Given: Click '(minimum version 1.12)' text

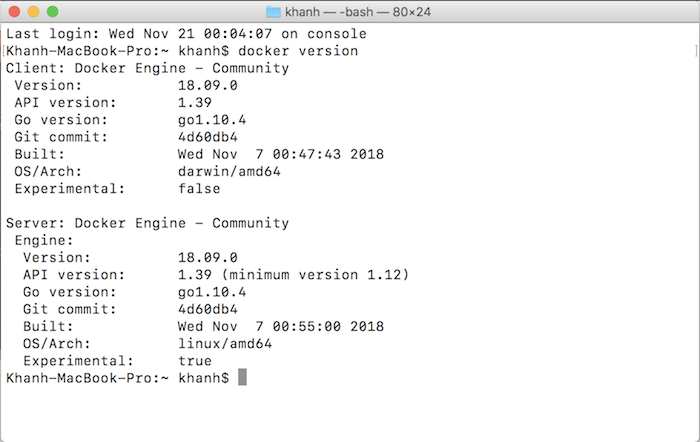Looking at the screenshot, I should coord(315,275).
